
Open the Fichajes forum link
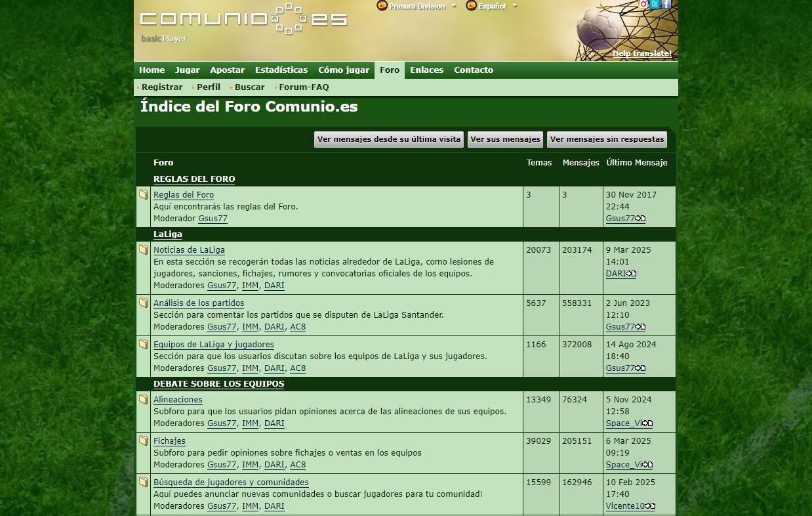169,441
